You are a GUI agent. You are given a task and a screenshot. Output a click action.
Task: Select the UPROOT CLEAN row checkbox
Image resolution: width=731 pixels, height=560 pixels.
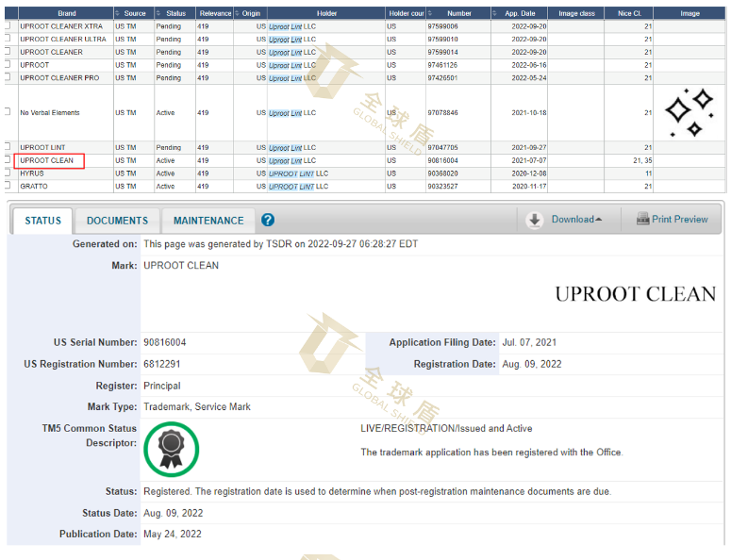click(7, 159)
